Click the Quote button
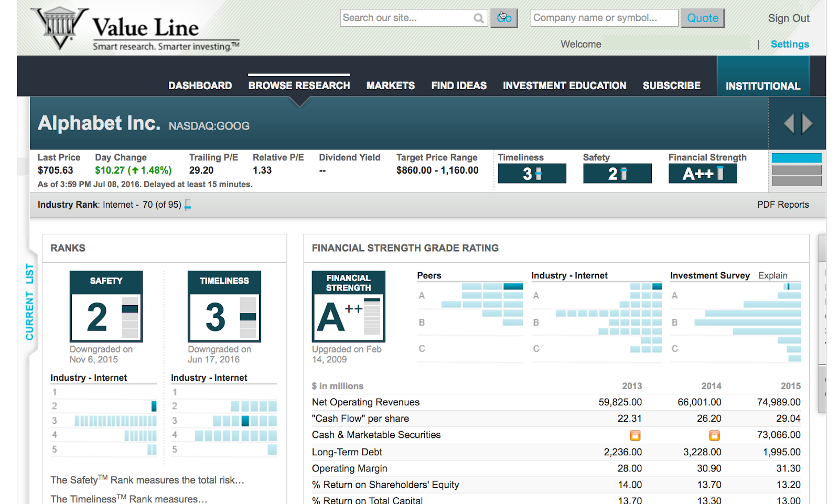Viewport: 839px width, 504px height. (x=703, y=18)
